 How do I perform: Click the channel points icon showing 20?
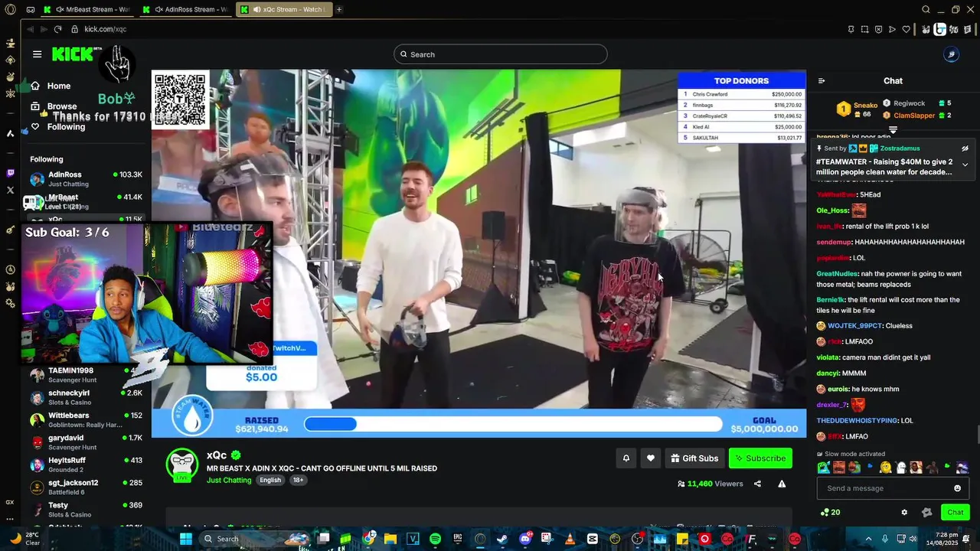pyautogui.click(x=830, y=513)
